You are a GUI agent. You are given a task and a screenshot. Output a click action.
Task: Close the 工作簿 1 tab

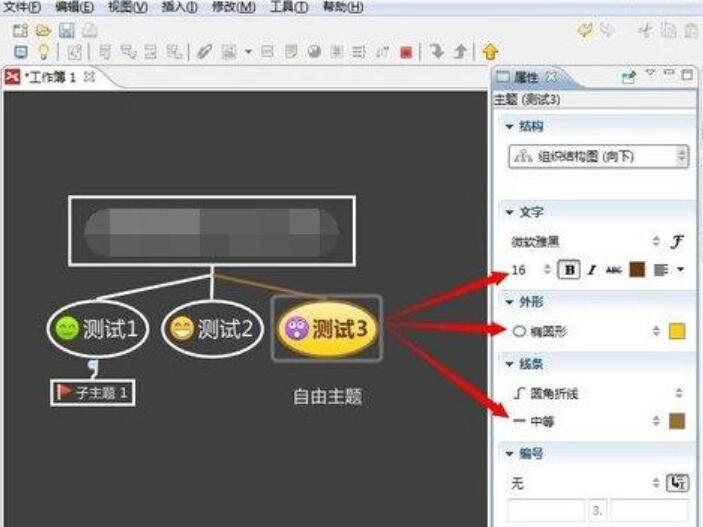click(90, 76)
